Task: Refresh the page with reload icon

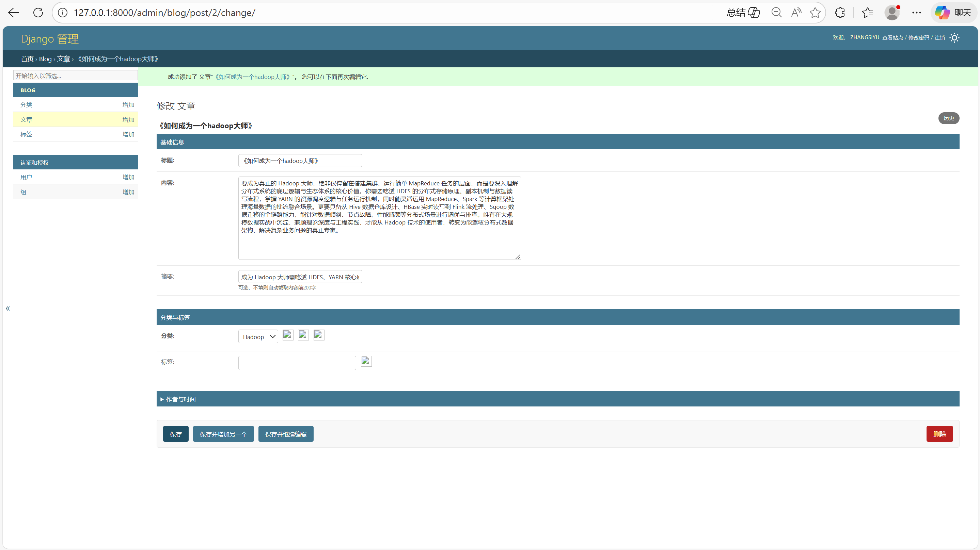Action: click(x=38, y=13)
